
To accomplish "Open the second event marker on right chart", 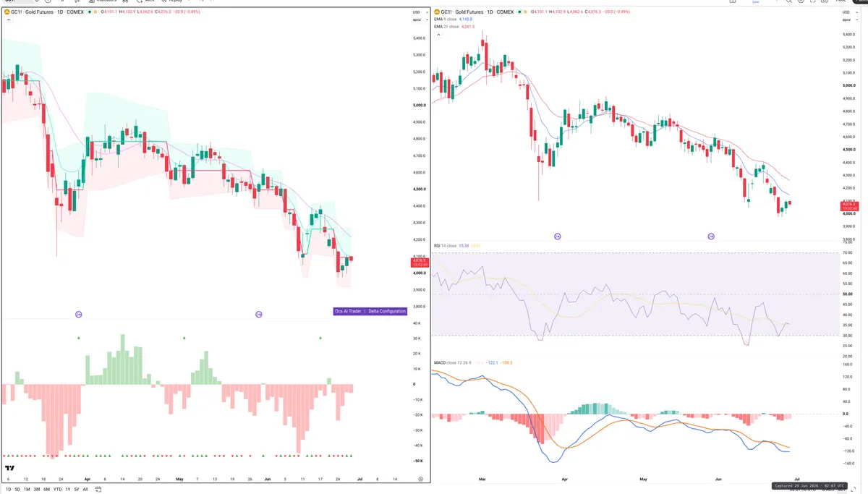I will click(x=711, y=237).
